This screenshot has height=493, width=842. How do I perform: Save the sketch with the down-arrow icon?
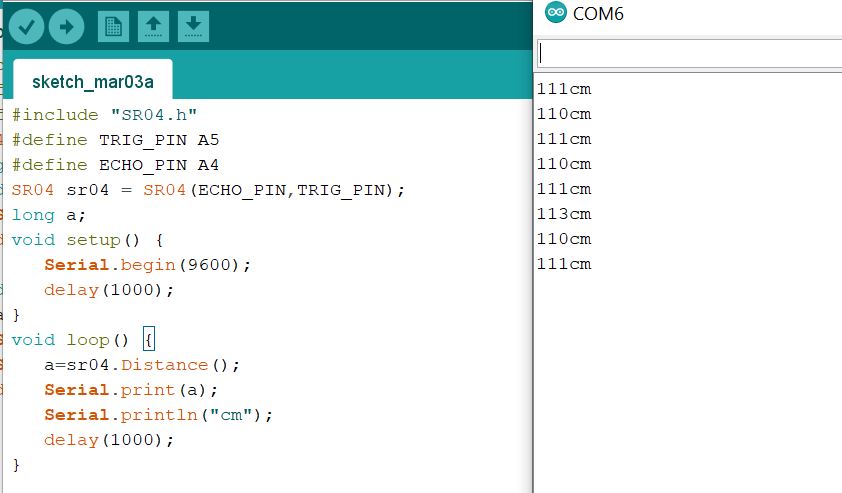[193, 26]
